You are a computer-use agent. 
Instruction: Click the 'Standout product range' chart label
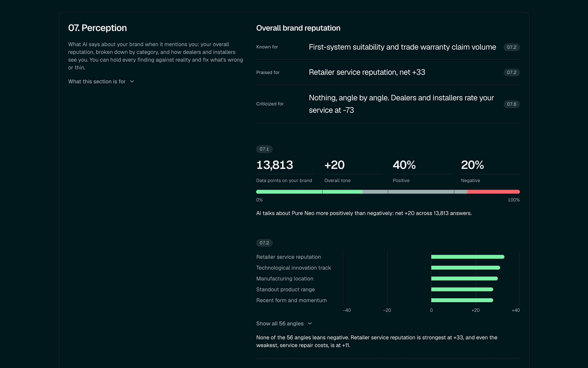point(285,289)
